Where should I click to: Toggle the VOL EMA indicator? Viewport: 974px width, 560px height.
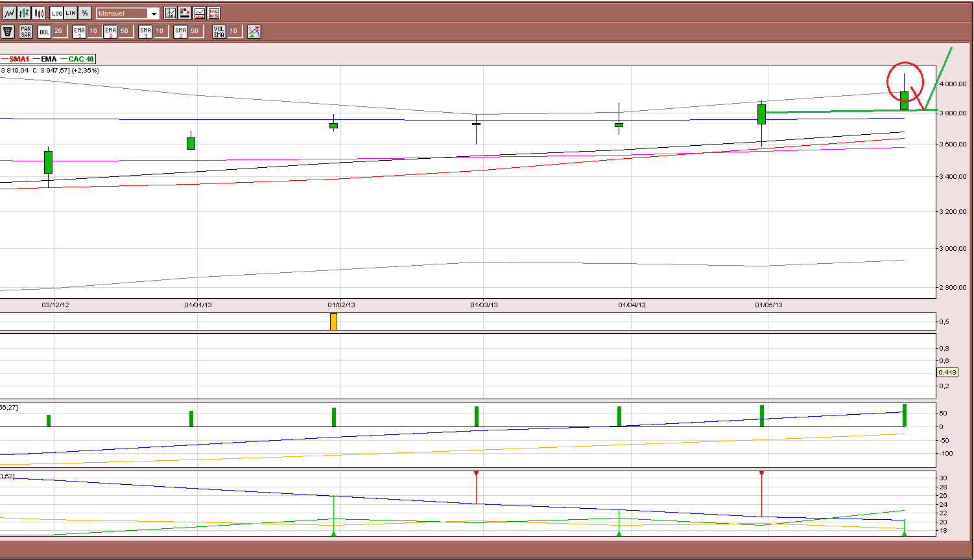point(219,31)
